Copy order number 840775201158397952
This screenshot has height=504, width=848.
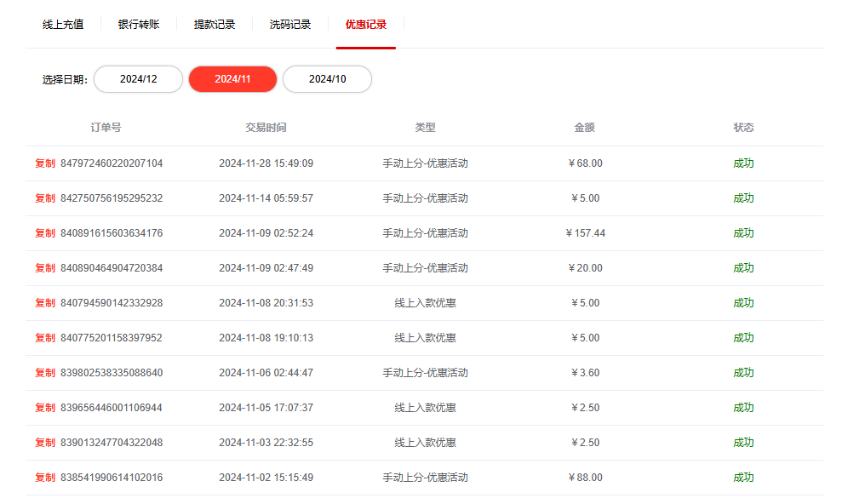click(x=45, y=338)
